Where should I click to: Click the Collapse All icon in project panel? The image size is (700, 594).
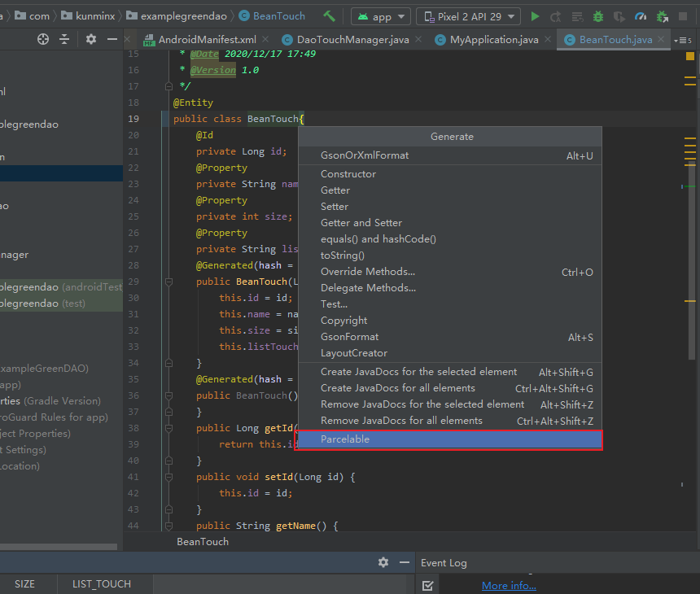click(x=64, y=39)
